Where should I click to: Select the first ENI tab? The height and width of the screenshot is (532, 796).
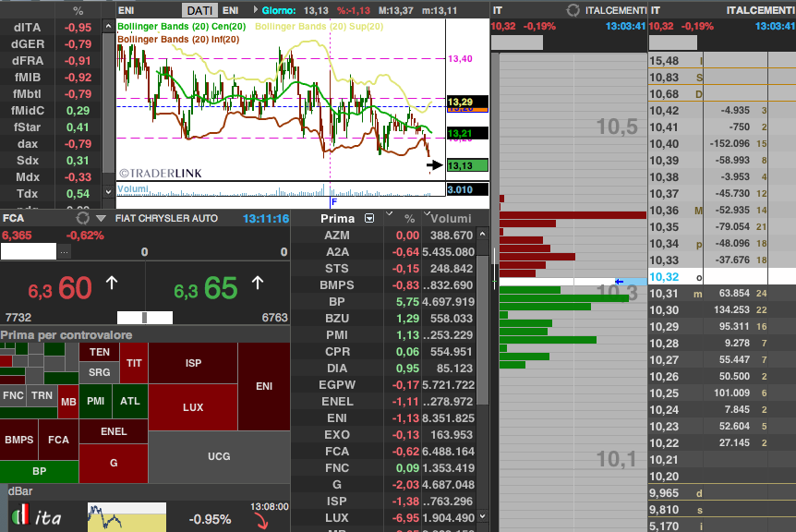(x=126, y=10)
